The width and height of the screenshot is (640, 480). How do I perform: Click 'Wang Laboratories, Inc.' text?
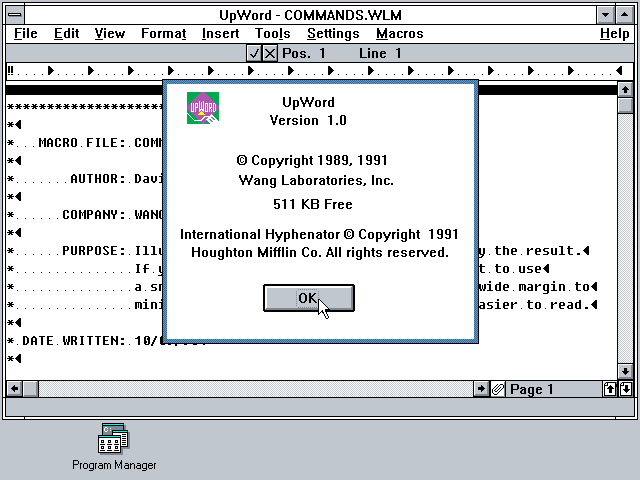click(316, 180)
